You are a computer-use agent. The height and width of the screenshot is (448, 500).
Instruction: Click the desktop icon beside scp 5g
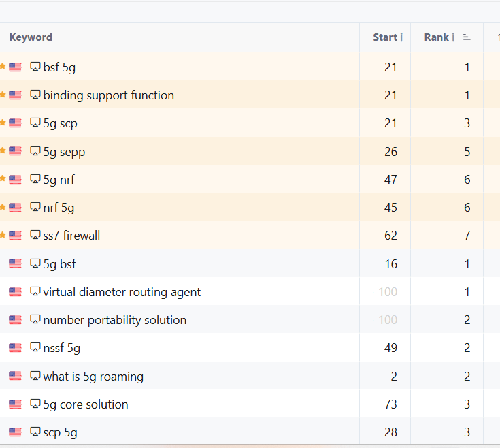pos(35,432)
